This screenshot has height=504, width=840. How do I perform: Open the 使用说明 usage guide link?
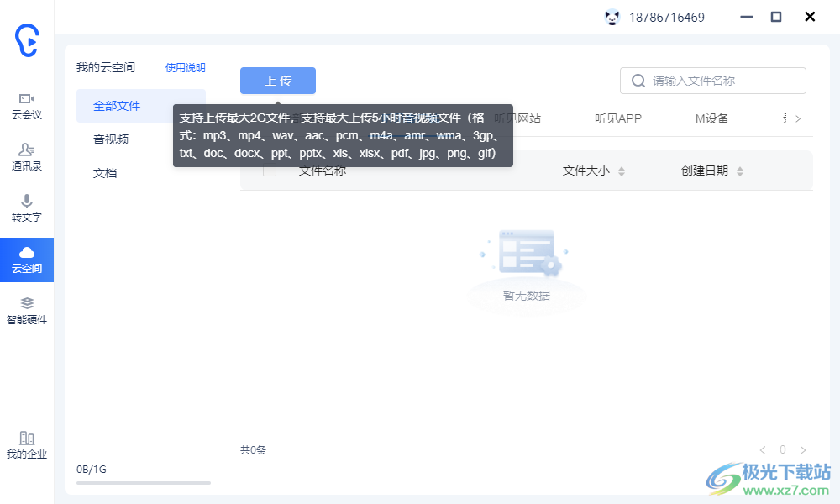[x=185, y=67]
